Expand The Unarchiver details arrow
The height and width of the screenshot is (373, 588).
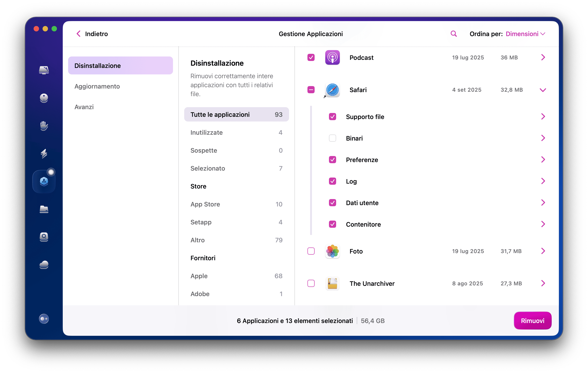pos(543,283)
